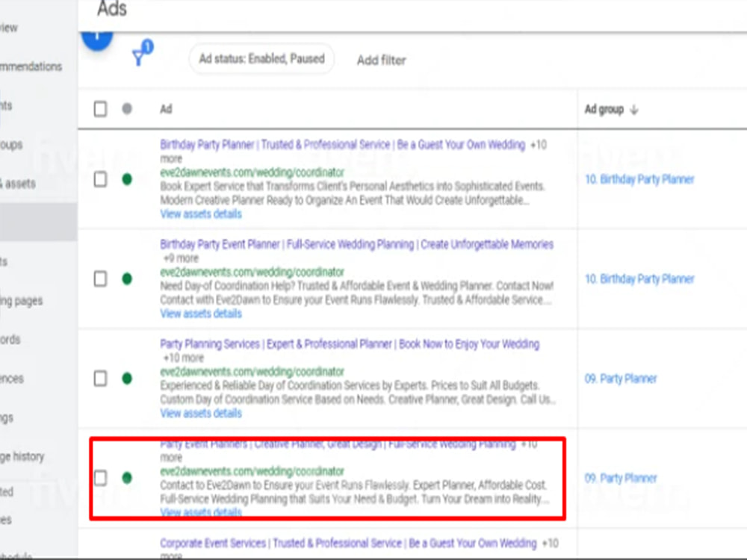This screenshot has width=747, height=560.
Task: Open Ads & assets in left sidebar
Action: click(18, 184)
